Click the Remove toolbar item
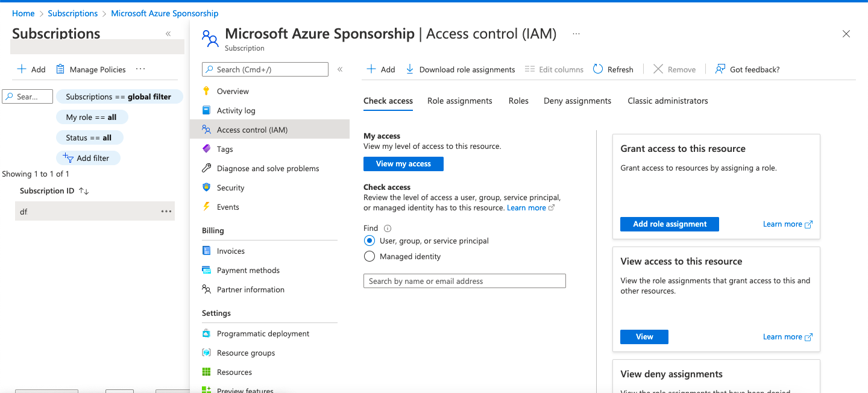This screenshot has height=393, width=868. click(675, 69)
